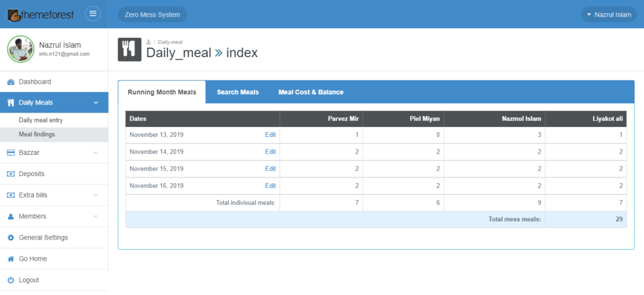The image size is (644, 295).
Task: Edit the November 14, 2019 meal entry
Action: click(x=270, y=152)
